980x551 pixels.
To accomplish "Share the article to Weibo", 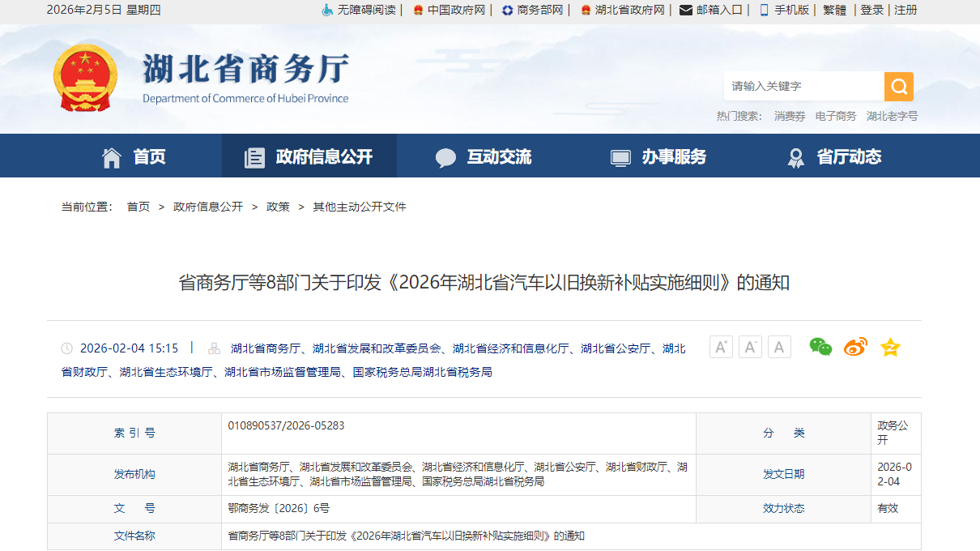I will point(855,348).
